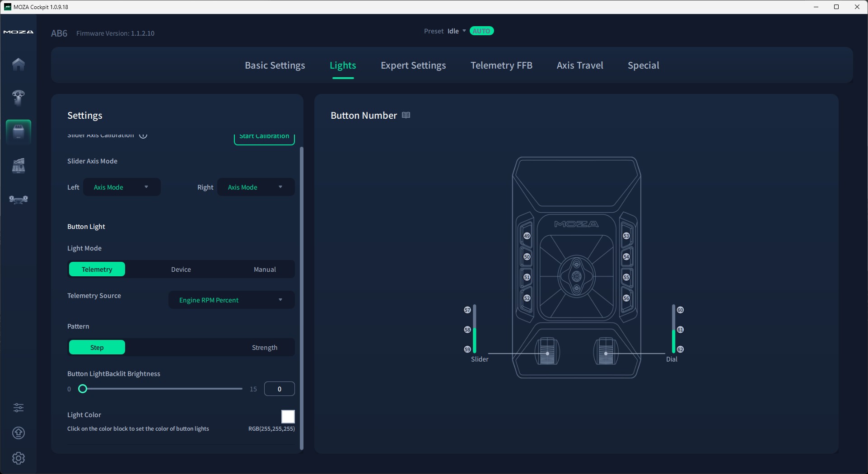Click button number 54 on the diagram
Image resolution: width=868 pixels, height=474 pixels.
[626, 257]
